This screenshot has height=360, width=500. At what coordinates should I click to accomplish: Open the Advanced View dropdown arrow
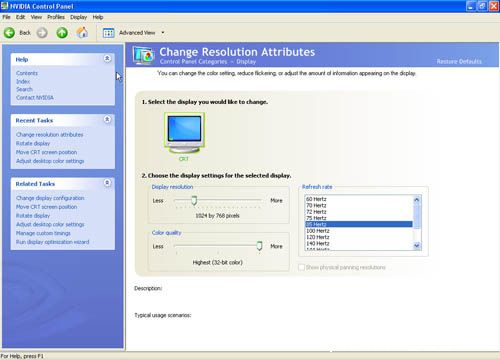click(163, 33)
